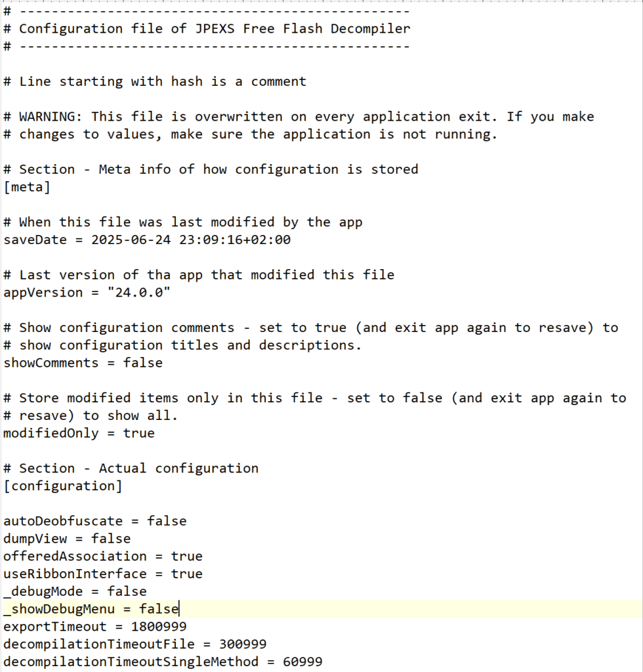
Task: Click the "Line starting with hash" comment
Action: click(x=155, y=81)
